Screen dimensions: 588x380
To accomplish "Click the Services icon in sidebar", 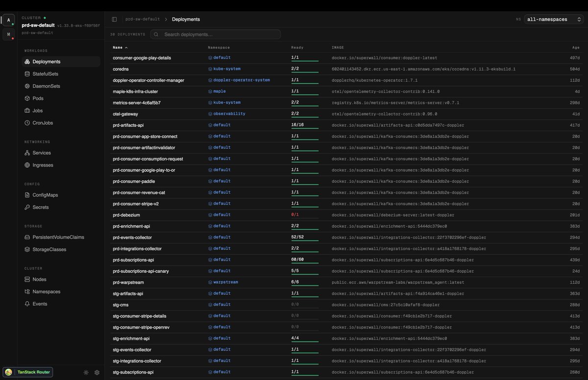I will pyautogui.click(x=27, y=153).
